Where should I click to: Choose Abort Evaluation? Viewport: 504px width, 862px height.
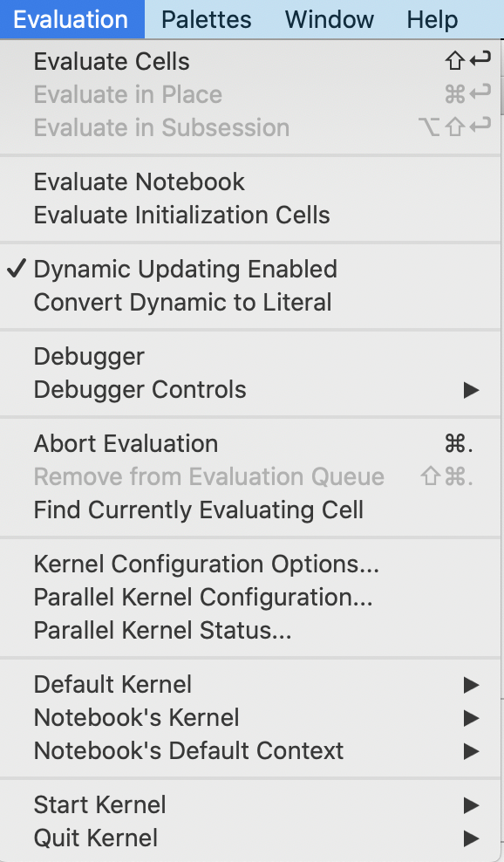126,443
